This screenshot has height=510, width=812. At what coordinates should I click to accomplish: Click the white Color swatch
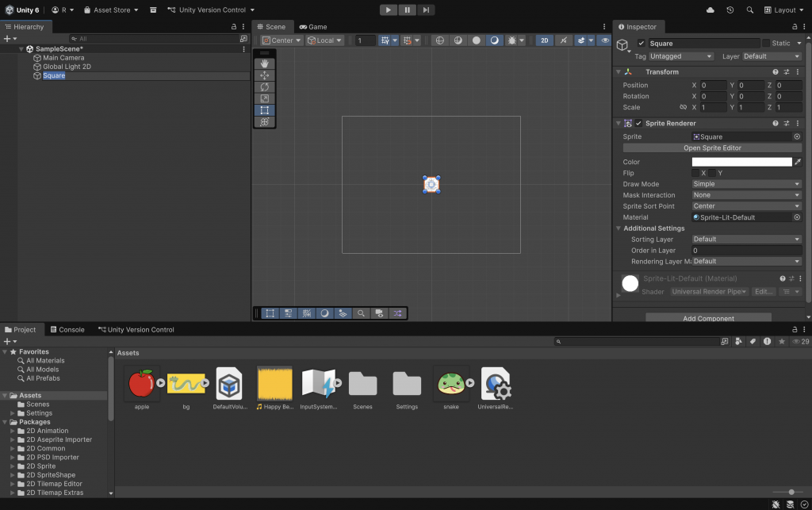point(741,162)
